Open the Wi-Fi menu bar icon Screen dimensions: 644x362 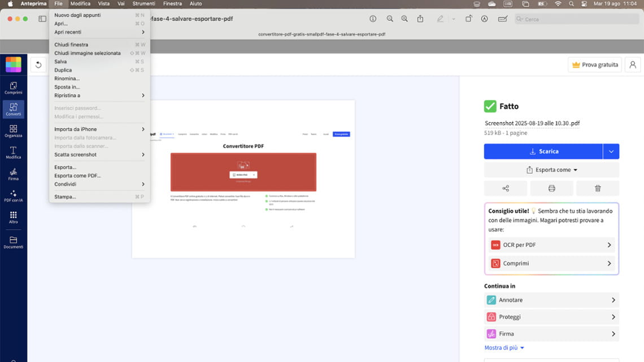(558, 4)
